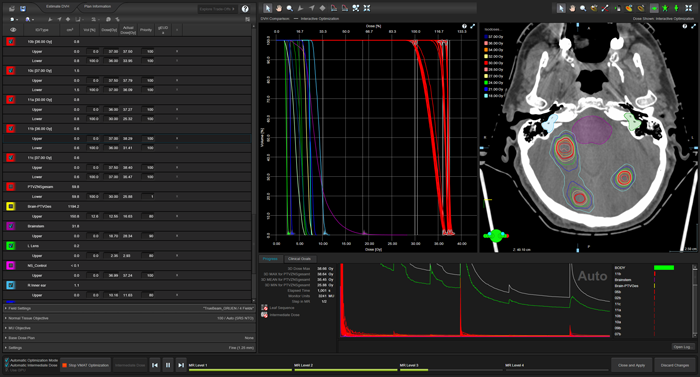This screenshot has height=377, width=700.
Task: Activate the zoom magnifier in DVH toolbar
Action: pyautogui.click(x=290, y=8)
